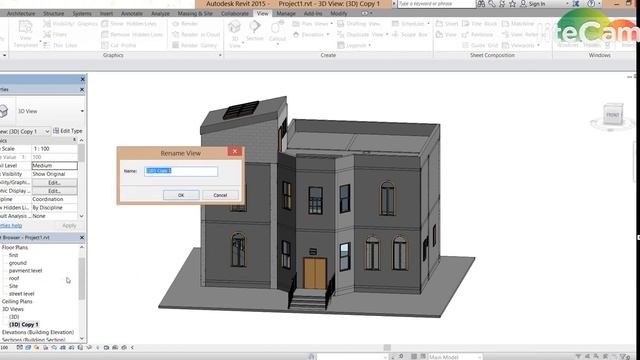Switch to the Manage ribbon tab
640x360 pixels.
pos(286,13)
